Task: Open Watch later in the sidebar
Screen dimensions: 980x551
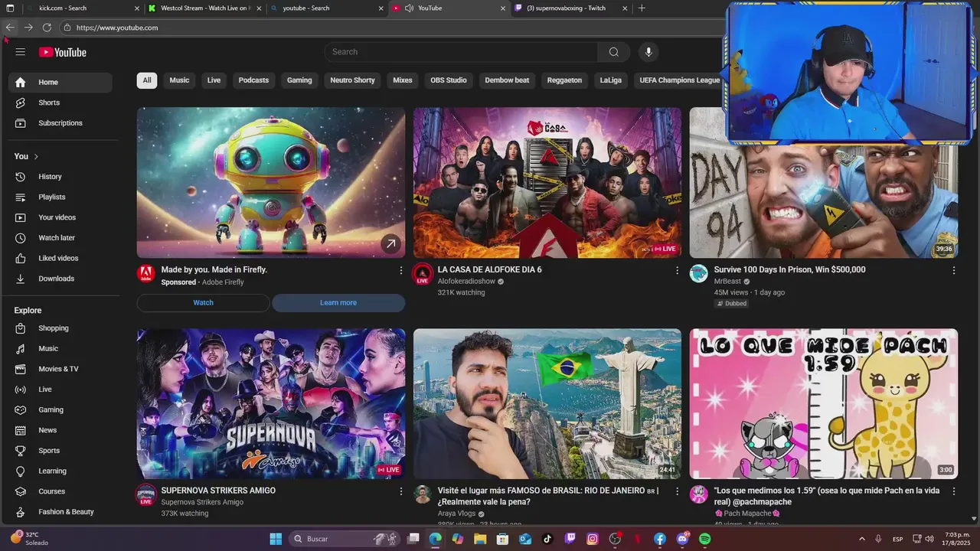Action: (x=60, y=238)
